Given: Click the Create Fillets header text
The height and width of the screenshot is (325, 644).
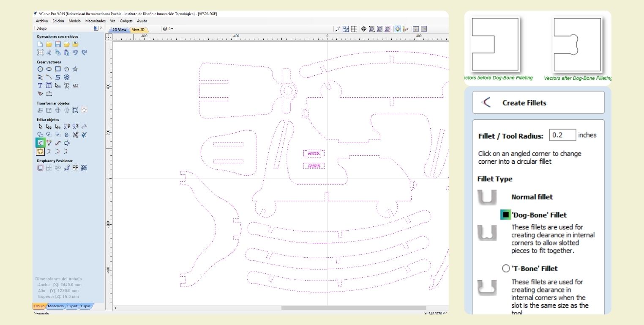Looking at the screenshot, I should point(524,103).
